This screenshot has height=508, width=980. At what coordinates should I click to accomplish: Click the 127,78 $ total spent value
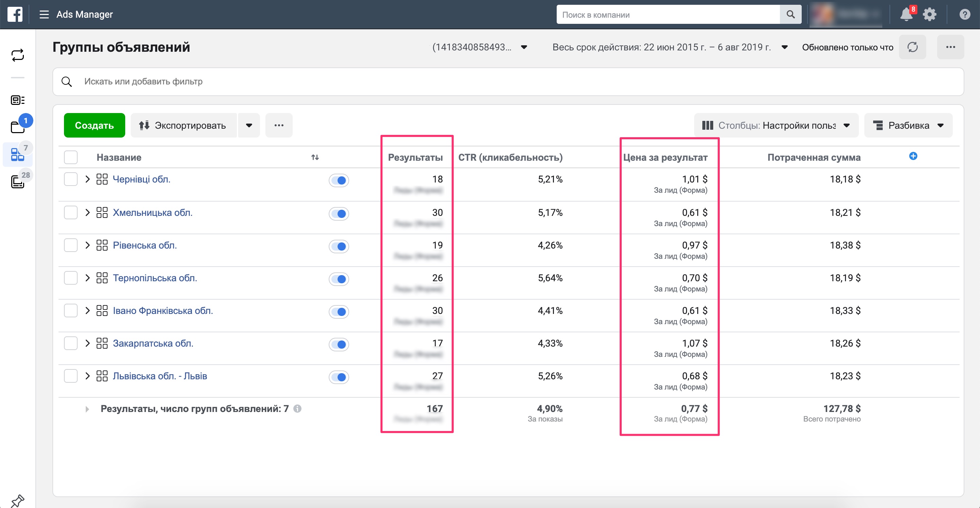click(842, 409)
